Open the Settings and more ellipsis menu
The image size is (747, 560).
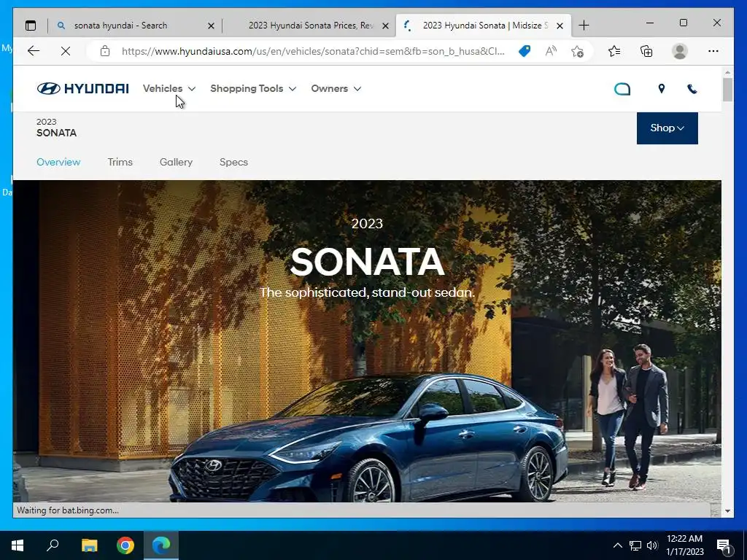[713, 51]
